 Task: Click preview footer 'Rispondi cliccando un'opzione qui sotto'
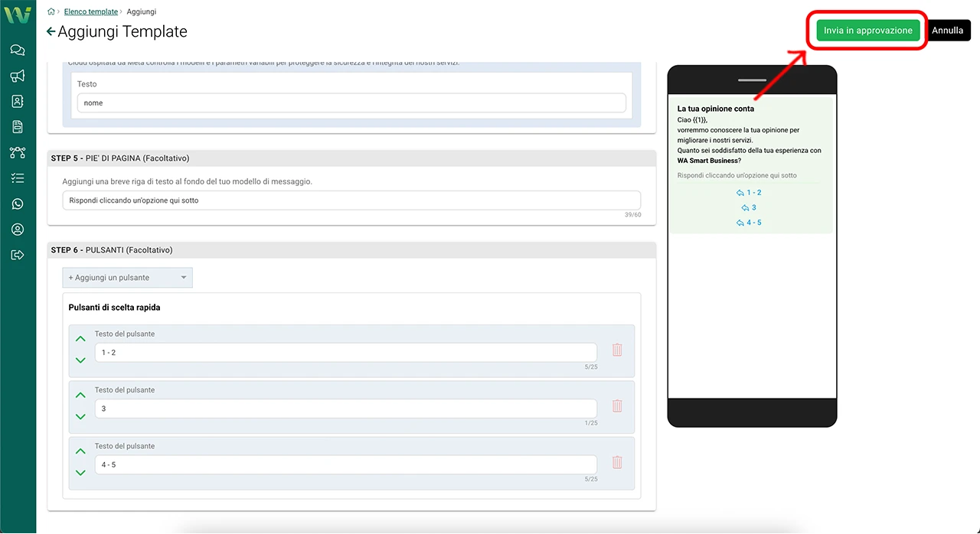tap(737, 175)
